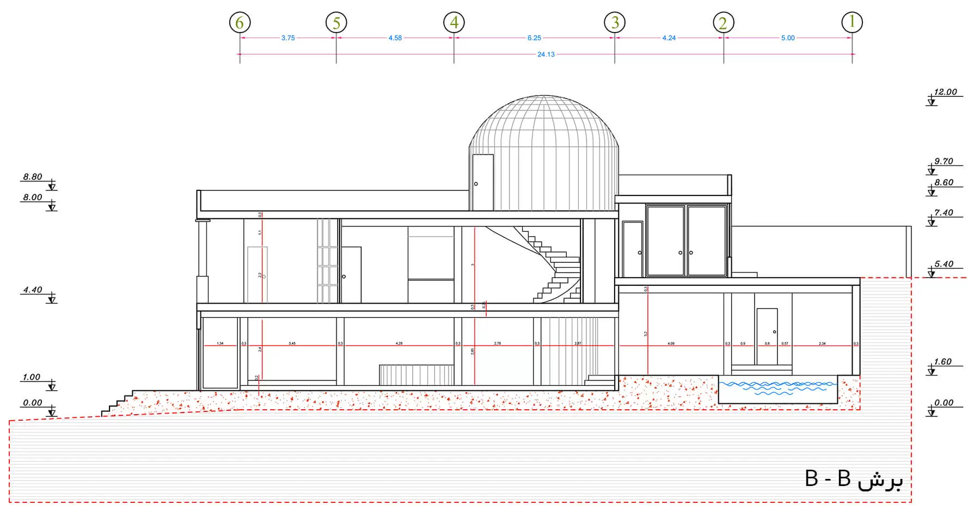Click the 12.00 elevation level marker
Image resolution: width=980 pixels, height=523 pixels.
click(945, 93)
